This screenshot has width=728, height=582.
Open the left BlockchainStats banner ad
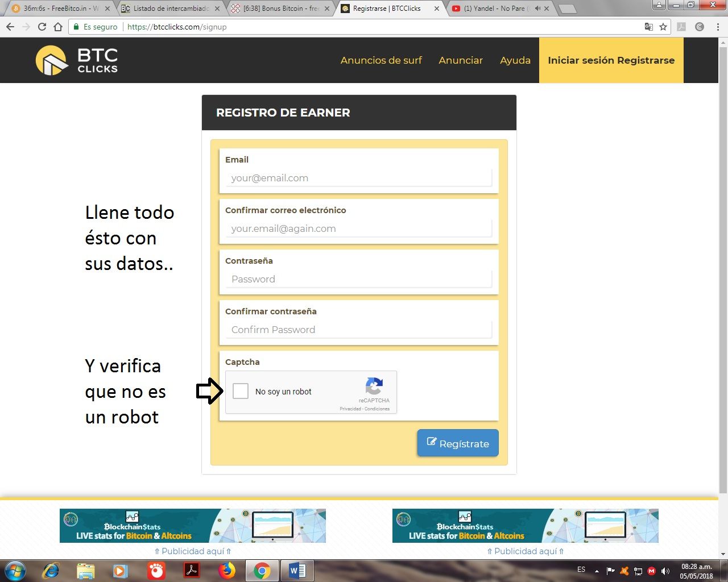[193, 526]
